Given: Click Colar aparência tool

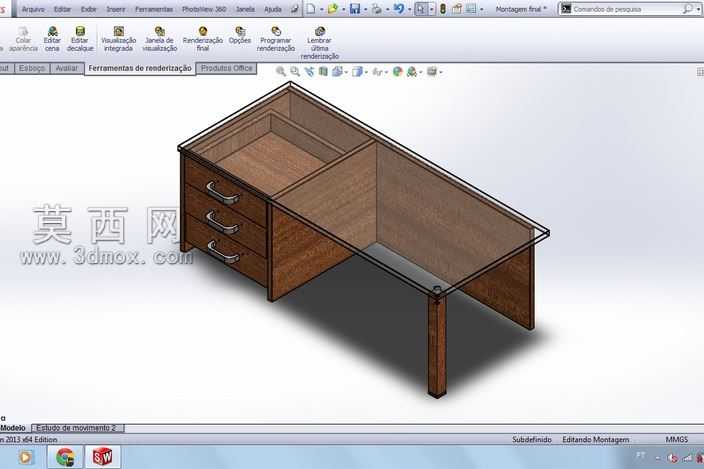Looking at the screenshot, I should tap(23, 39).
